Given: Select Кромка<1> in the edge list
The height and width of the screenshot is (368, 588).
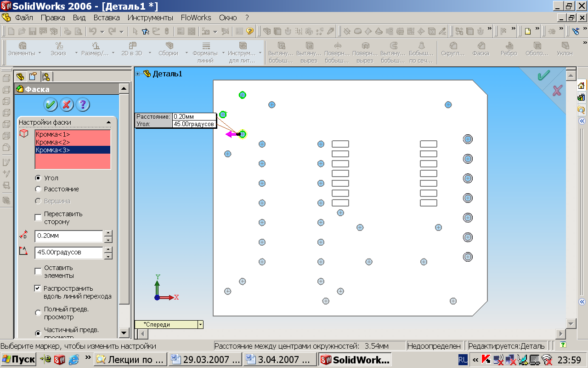Looking at the screenshot, I should tap(73, 134).
